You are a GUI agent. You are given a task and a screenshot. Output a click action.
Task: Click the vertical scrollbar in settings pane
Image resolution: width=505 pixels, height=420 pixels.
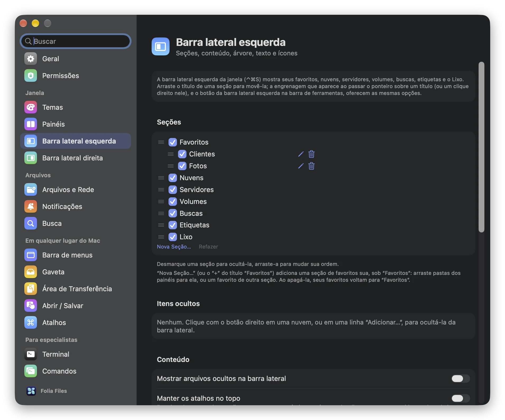click(481, 147)
